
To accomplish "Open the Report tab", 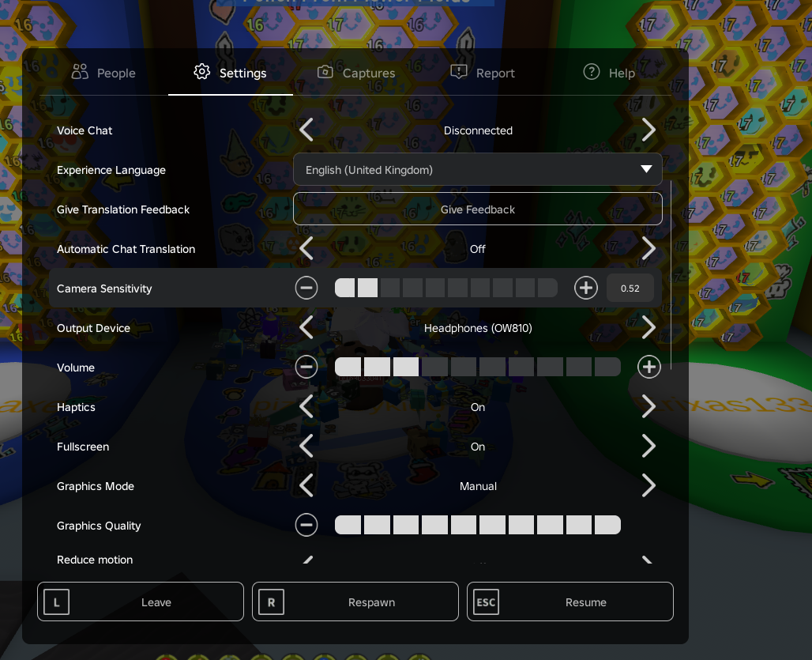I will point(483,73).
